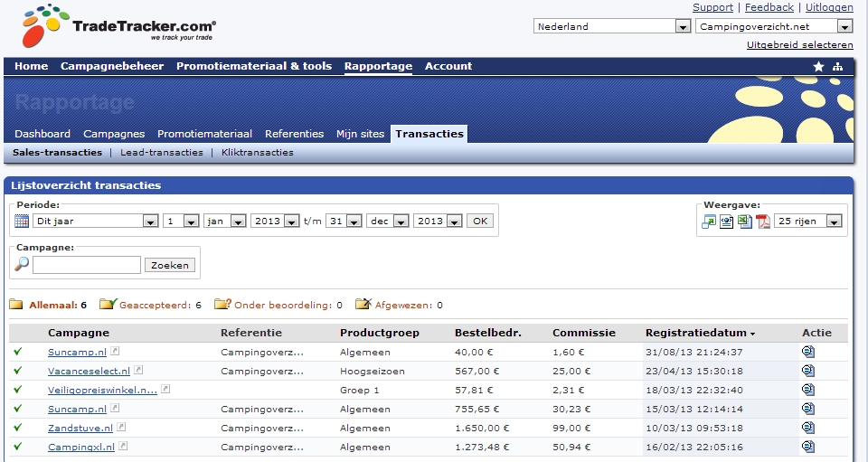Screen dimensions: 868x462
Task: Click the magnifying glass campaign search icon
Action: click(22, 264)
